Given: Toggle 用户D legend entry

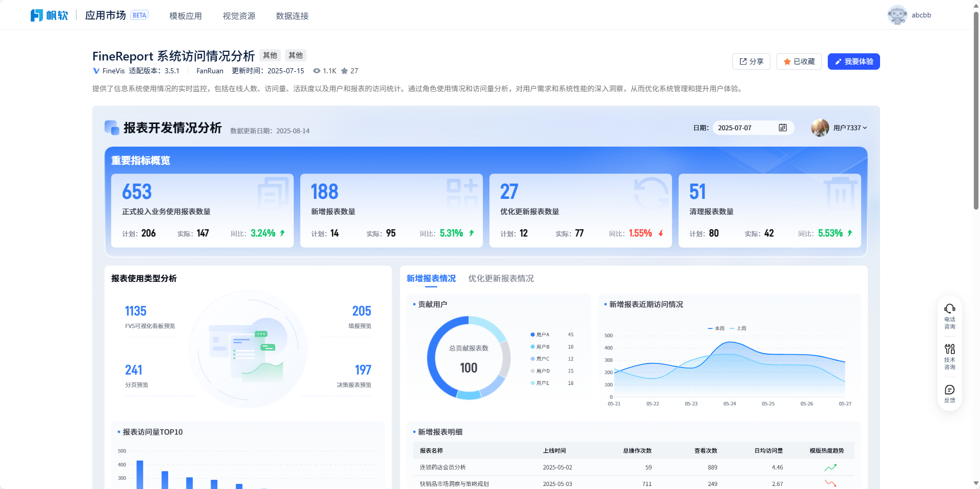Looking at the screenshot, I should click(x=540, y=371).
